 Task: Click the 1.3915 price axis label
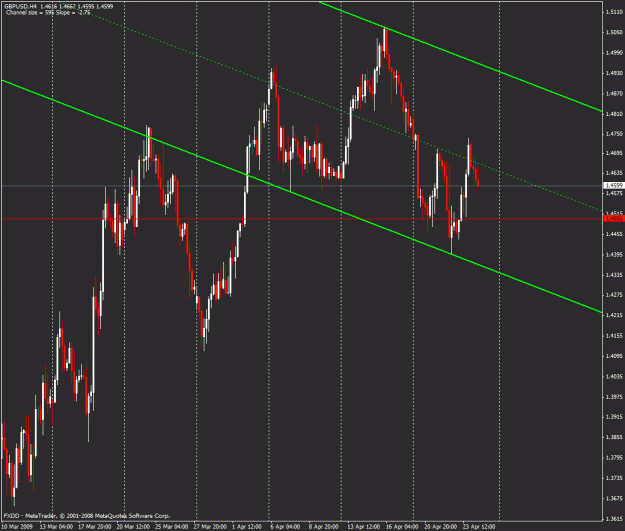click(614, 417)
